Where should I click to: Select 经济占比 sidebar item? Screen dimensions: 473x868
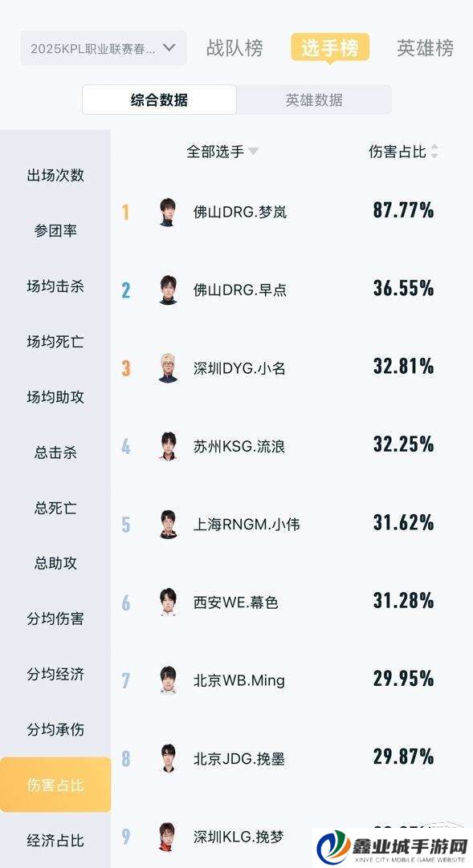[x=55, y=840]
